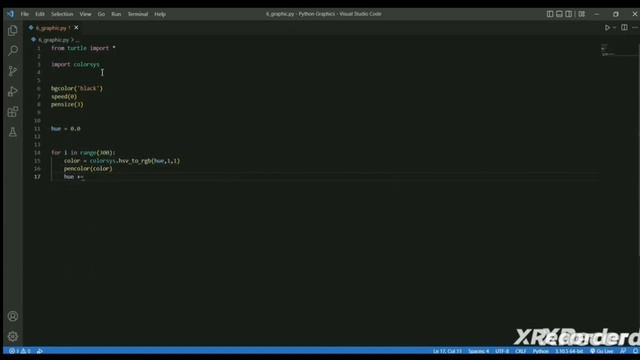Click the 'pencolor(color)' code line
This screenshot has height=360, width=640.
88,169
